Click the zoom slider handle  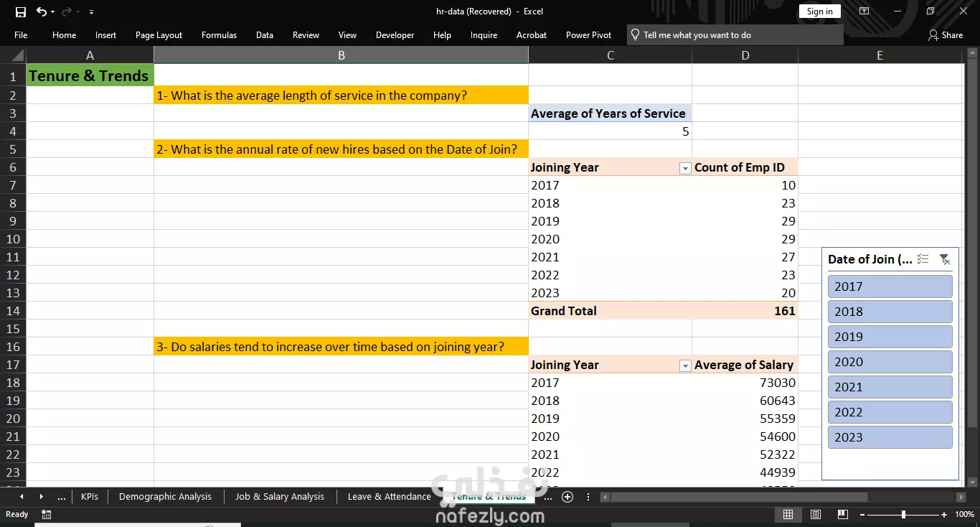903,514
